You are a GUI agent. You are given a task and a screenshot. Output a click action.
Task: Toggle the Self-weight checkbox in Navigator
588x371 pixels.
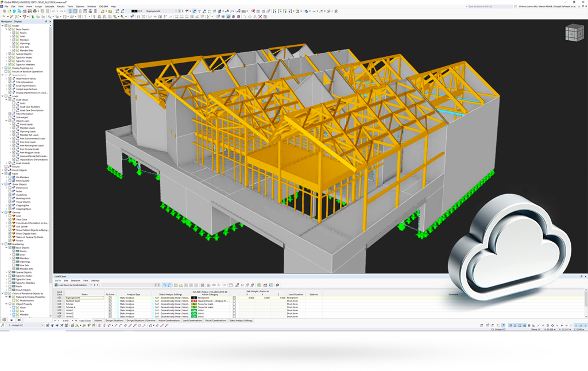point(10,117)
